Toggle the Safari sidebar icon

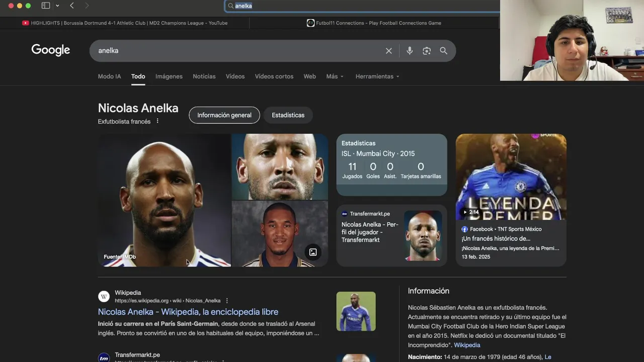coord(46,6)
